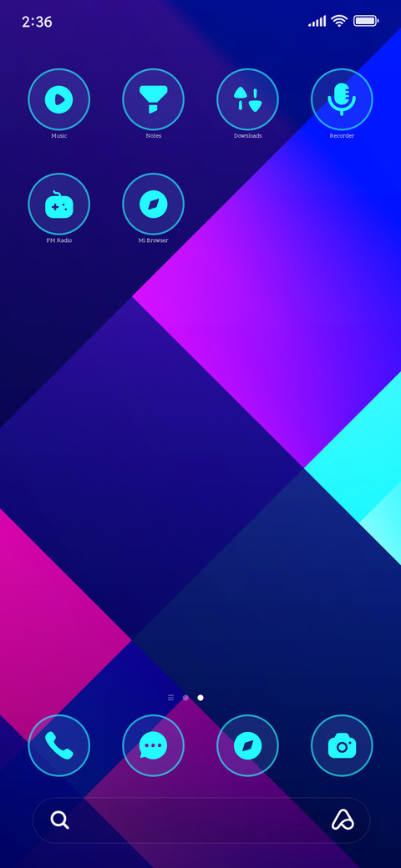Start the Recorder app
This screenshot has height=868, width=401.
pos(342,99)
